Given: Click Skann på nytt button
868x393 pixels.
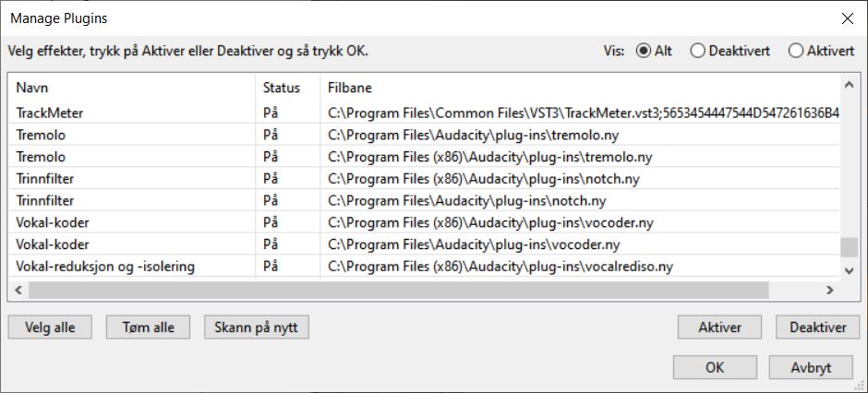Looking at the screenshot, I should (x=257, y=327).
